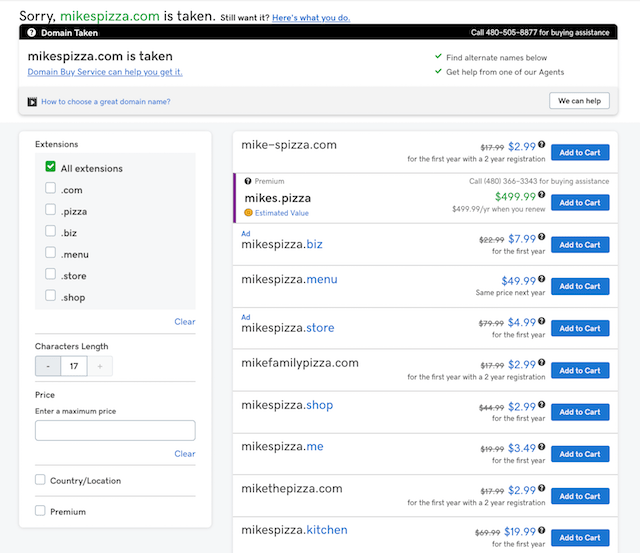Click help icon beside mikespizza.me price
Screen dimensions: 640x553
542,447
